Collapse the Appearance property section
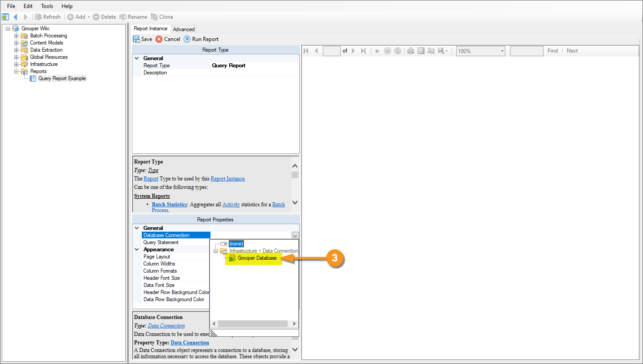The width and height of the screenshot is (643, 364). [x=137, y=249]
